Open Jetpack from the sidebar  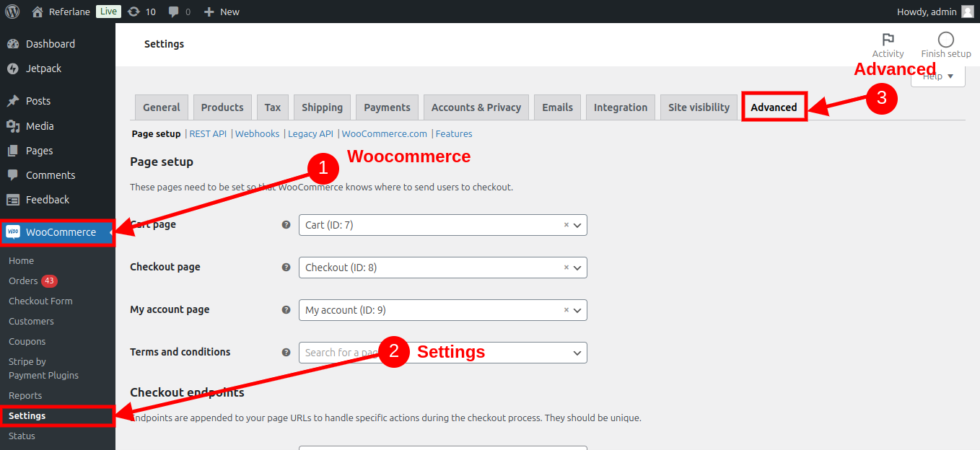(43, 69)
